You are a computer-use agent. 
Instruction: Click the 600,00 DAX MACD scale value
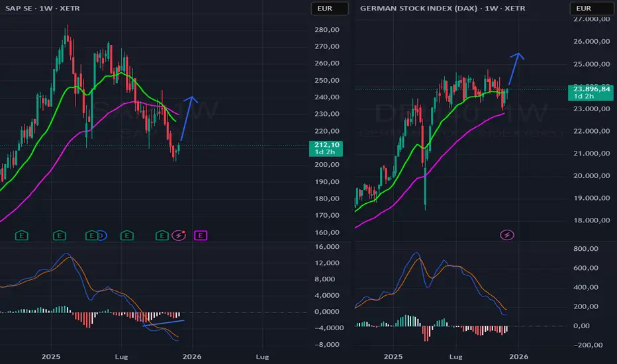click(586, 268)
